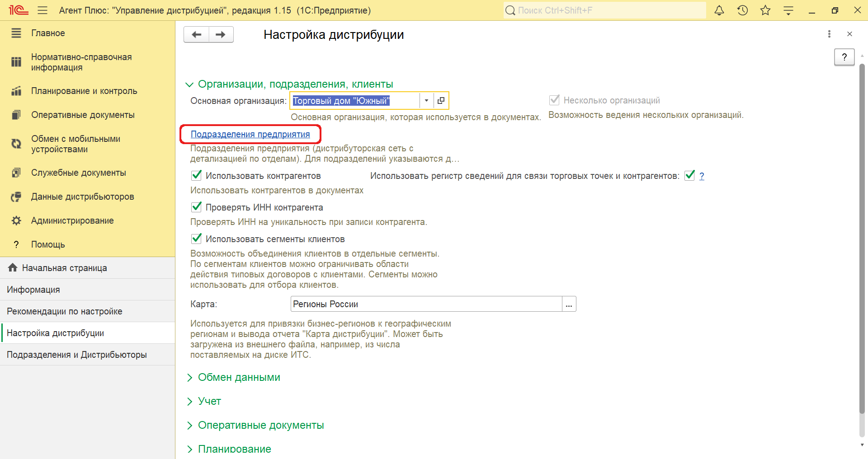Open notifications bell icon

[x=719, y=10]
